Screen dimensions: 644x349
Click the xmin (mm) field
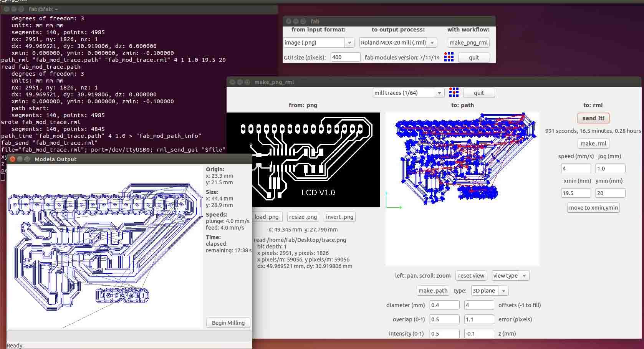click(x=576, y=193)
